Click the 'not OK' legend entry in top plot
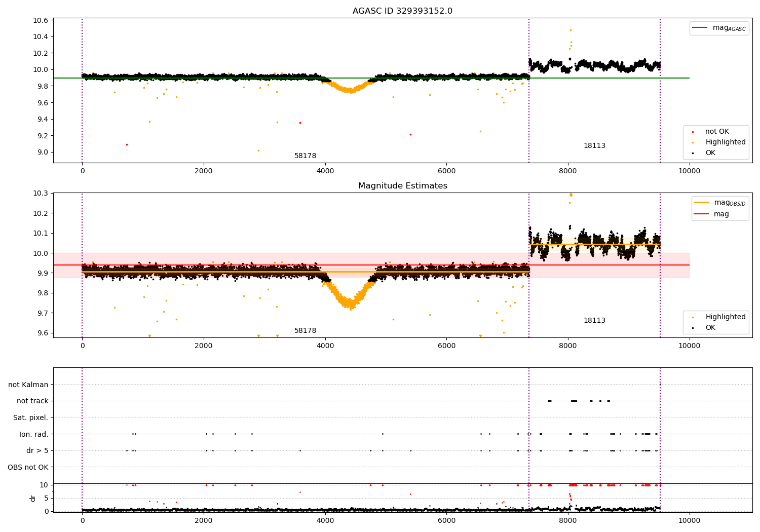This screenshot has height=532, width=760. (x=717, y=132)
